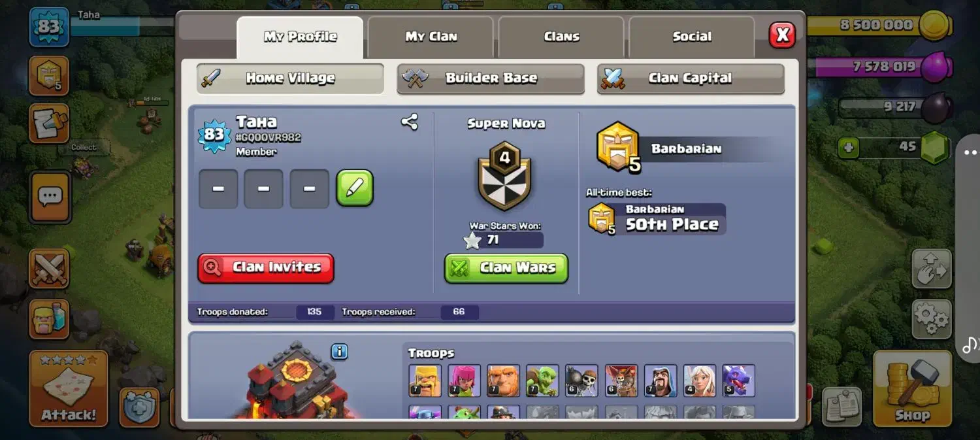Tap the Attack! map button

[x=69, y=388]
